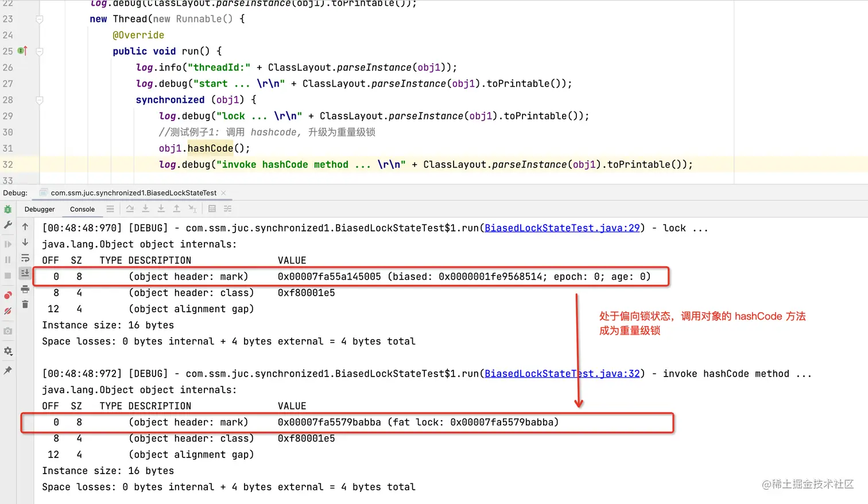
Task: Click console Down the Stack Trace arrow
Action: [25, 242]
